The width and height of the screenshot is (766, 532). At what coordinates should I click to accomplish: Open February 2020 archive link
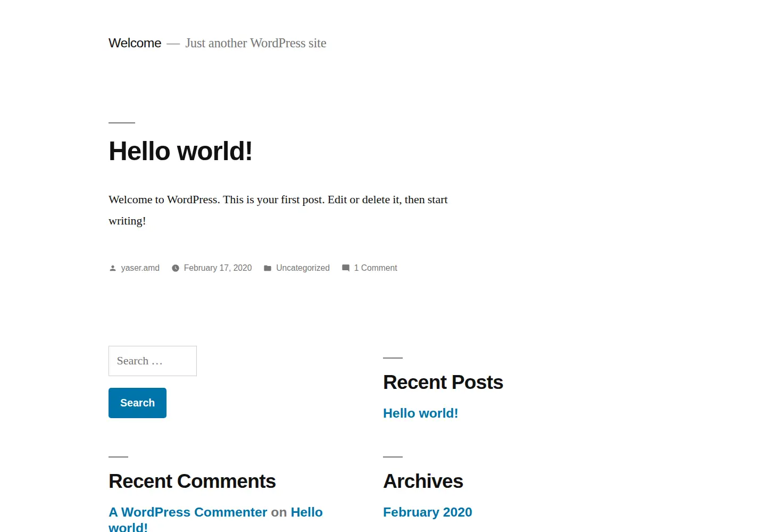tap(428, 512)
